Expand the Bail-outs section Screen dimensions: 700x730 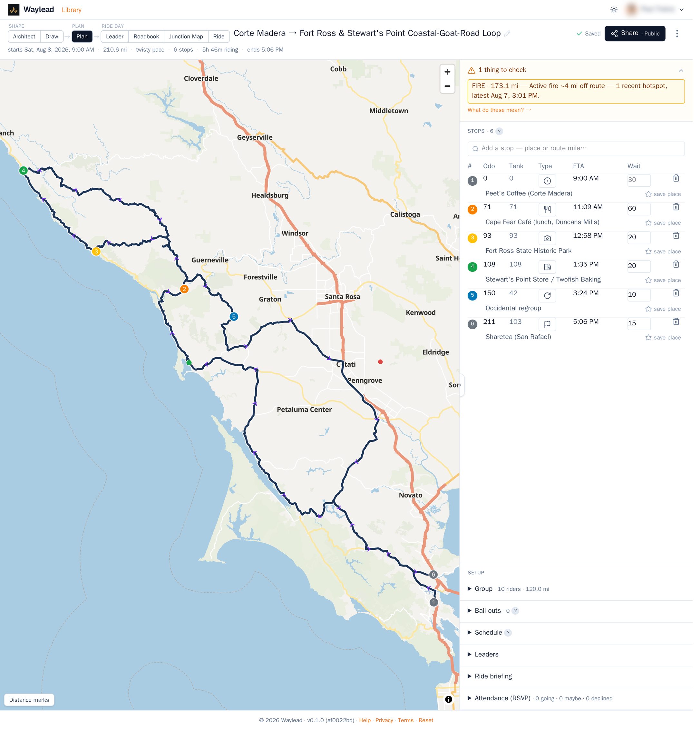click(x=576, y=611)
